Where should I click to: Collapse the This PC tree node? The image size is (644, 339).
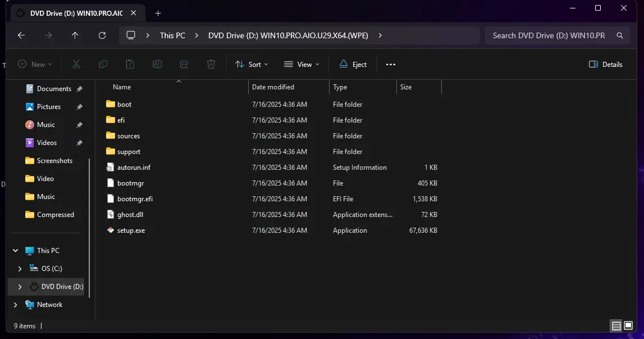point(16,251)
